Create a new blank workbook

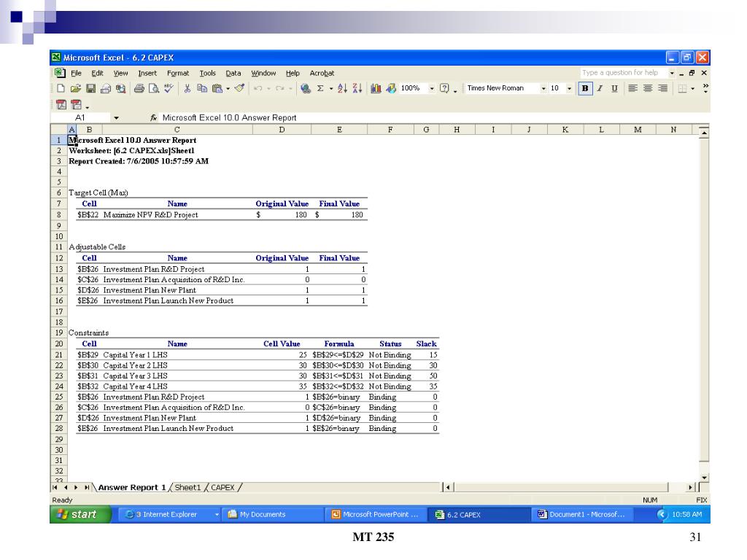[61, 88]
